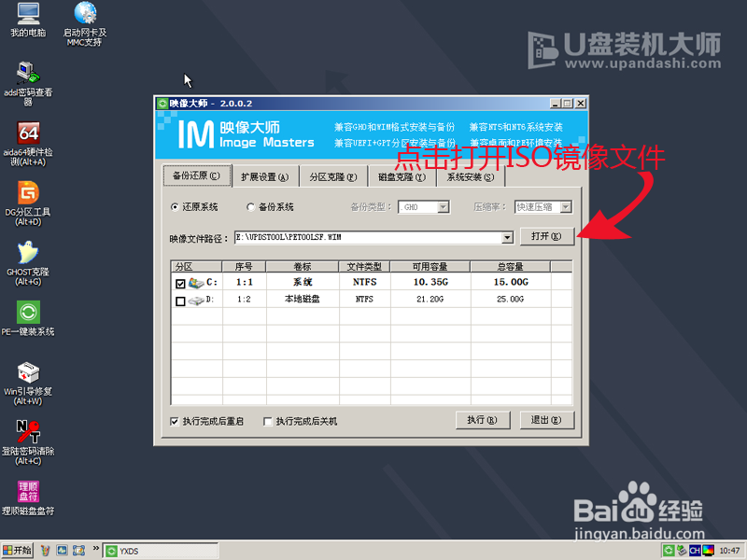Open the 我的电脑 desktop icon
The image size is (747, 560).
click(28, 19)
